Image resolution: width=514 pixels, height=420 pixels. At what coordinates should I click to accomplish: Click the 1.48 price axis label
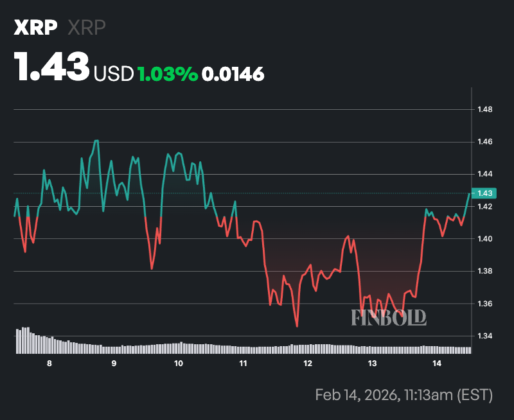tap(484, 110)
